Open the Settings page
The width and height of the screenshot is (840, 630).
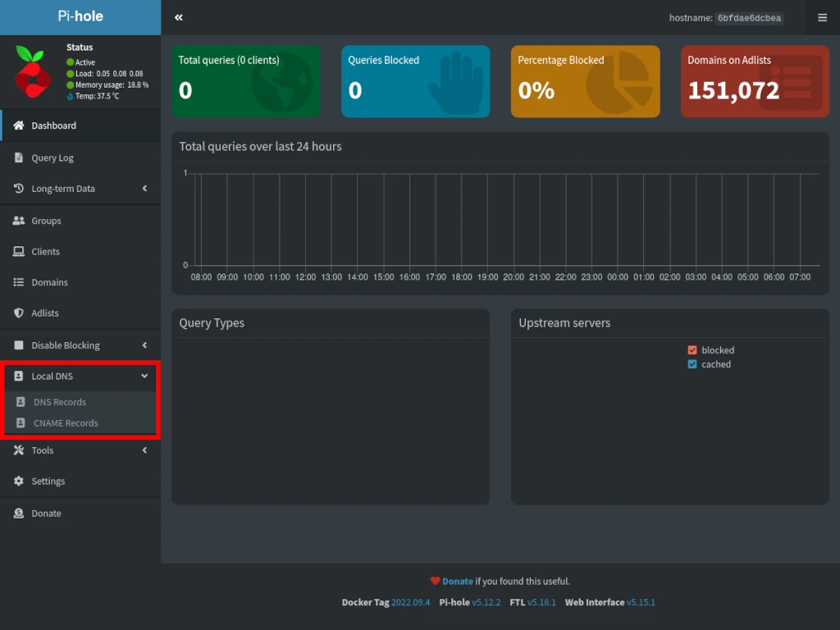(80, 481)
